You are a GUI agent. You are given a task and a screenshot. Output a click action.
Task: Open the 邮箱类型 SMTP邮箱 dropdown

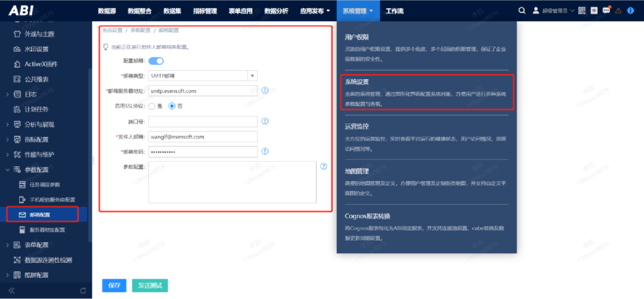click(x=252, y=76)
